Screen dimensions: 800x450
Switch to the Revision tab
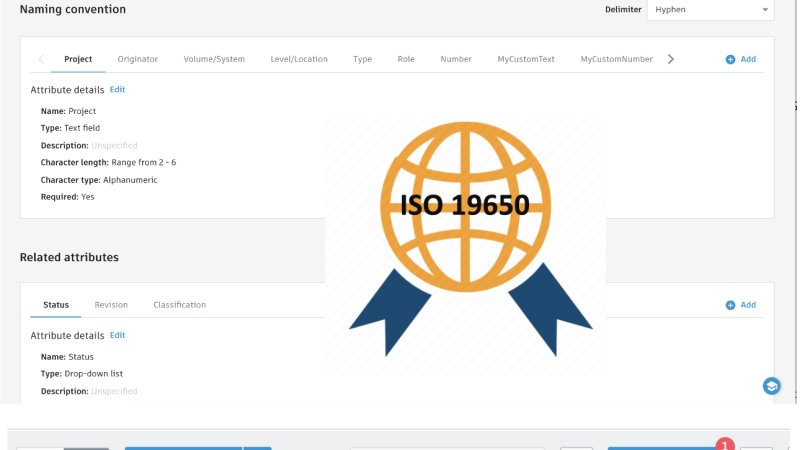pos(111,305)
